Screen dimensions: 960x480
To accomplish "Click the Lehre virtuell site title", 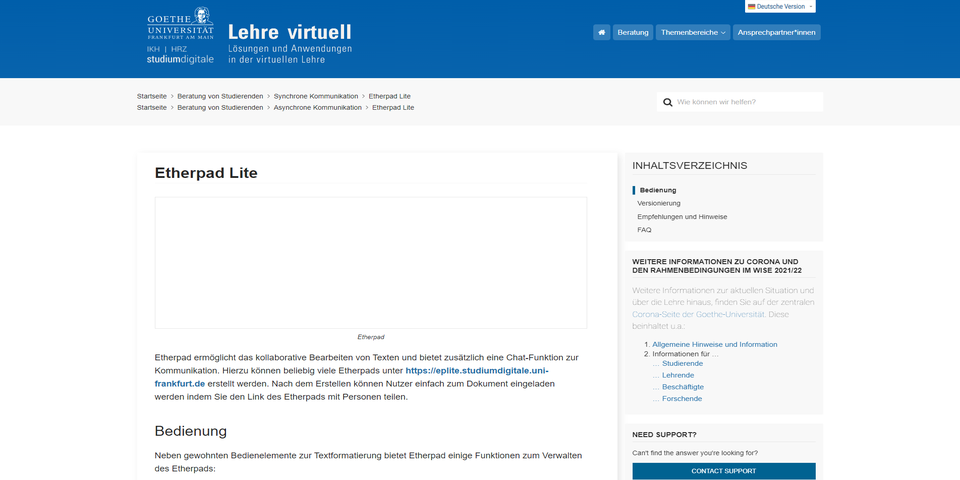I will tap(290, 31).
